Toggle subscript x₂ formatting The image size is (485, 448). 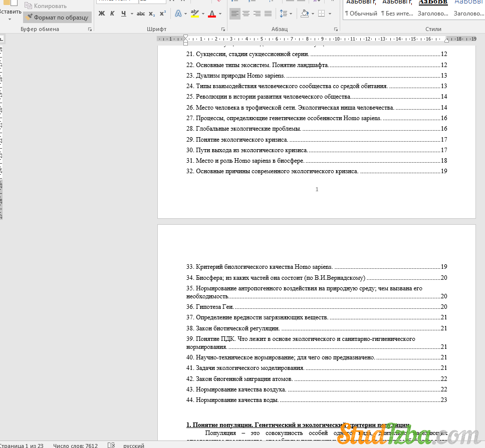point(151,14)
